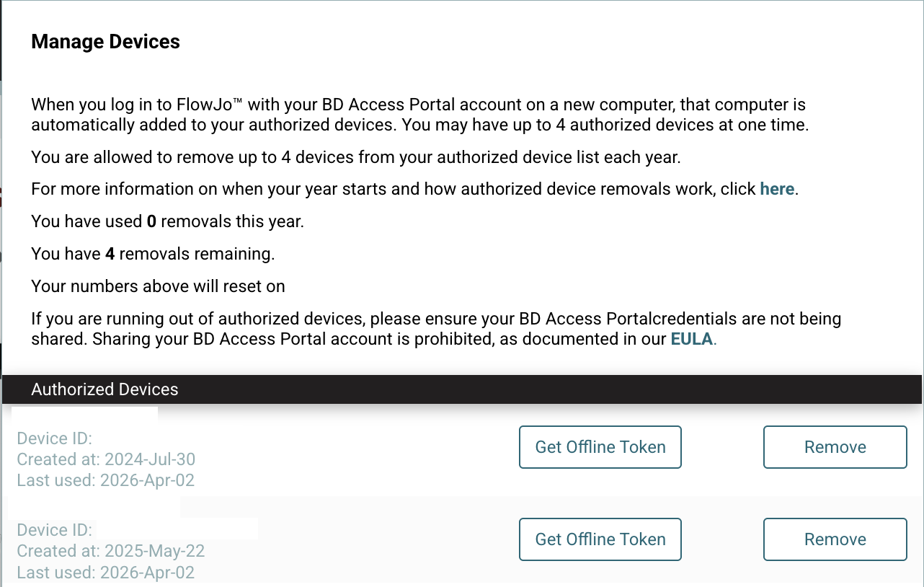Click the "Created at: 2024-Jul-30" text
Viewport: 924px width, 587px height.
tap(106, 459)
